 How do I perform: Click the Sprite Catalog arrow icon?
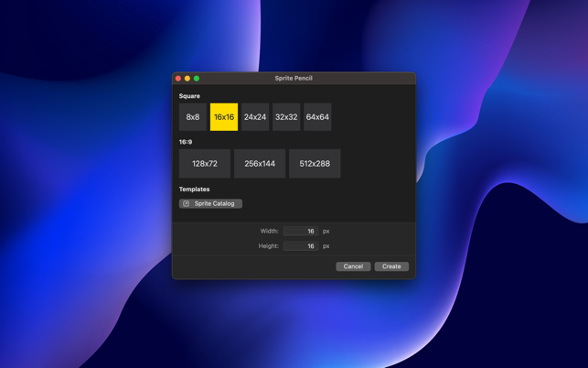(x=186, y=203)
